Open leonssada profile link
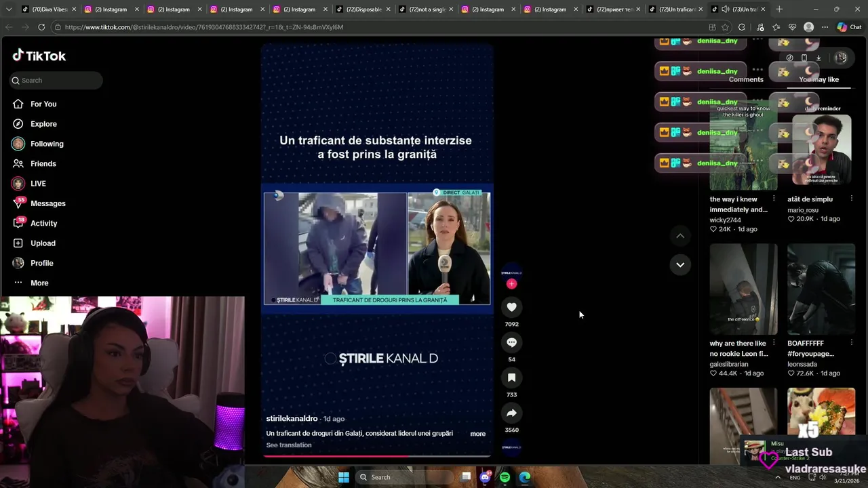This screenshot has width=868, height=488. point(802,364)
